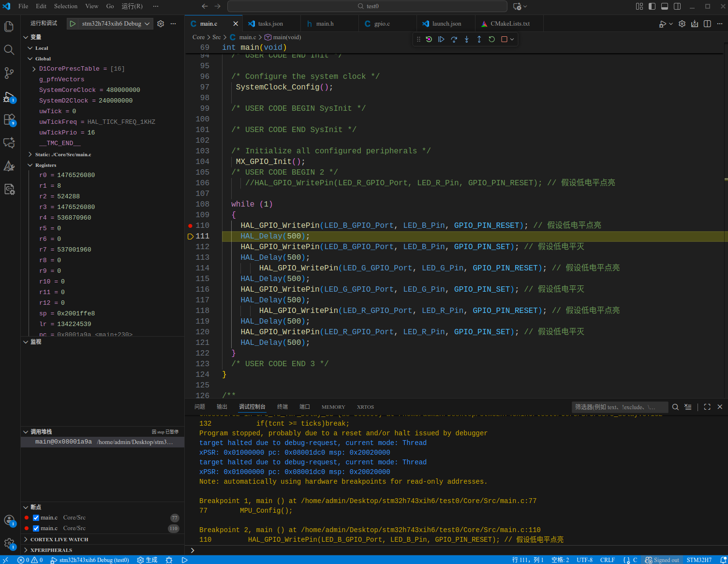Uncheck the main.c breakpoint at line 110
Screen dimensions: 728x564
(x=36, y=528)
